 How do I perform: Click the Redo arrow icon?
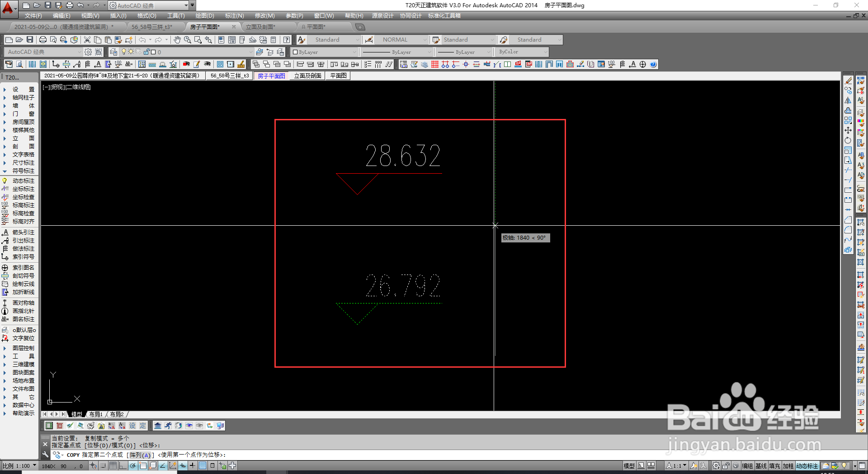pyautogui.click(x=158, y=40)
